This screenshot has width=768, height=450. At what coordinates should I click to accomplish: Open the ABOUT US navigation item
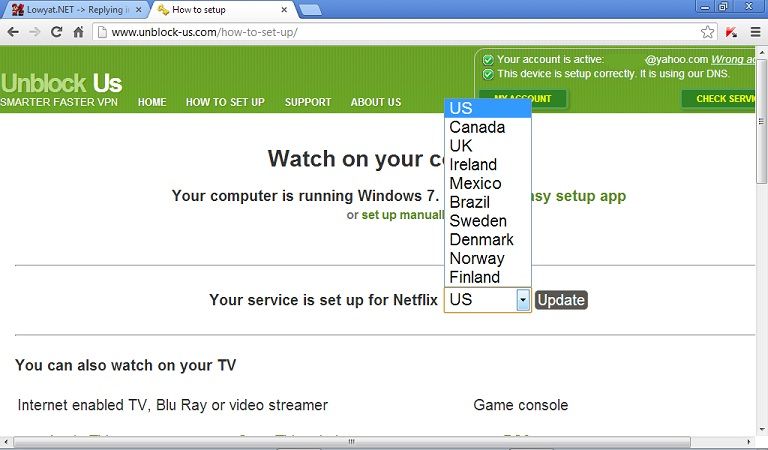click(375, 102)
